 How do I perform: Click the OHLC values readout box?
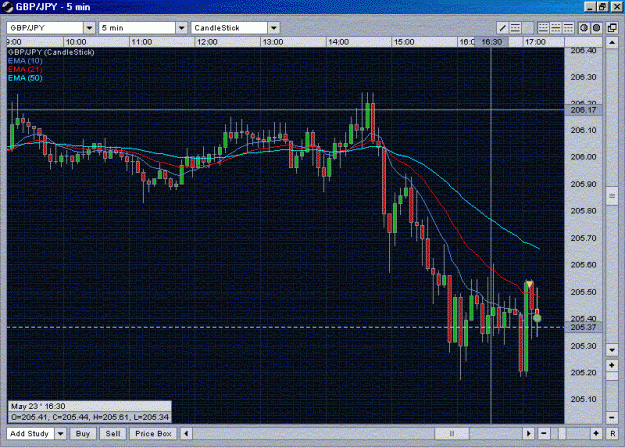[90, 417]
